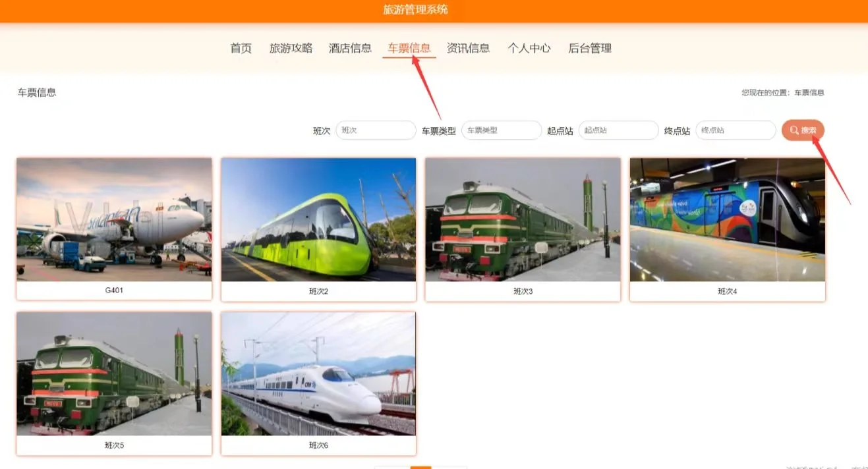
Task: Open the 班次3 green locomotive image
Action: click(x=523, y=219)
